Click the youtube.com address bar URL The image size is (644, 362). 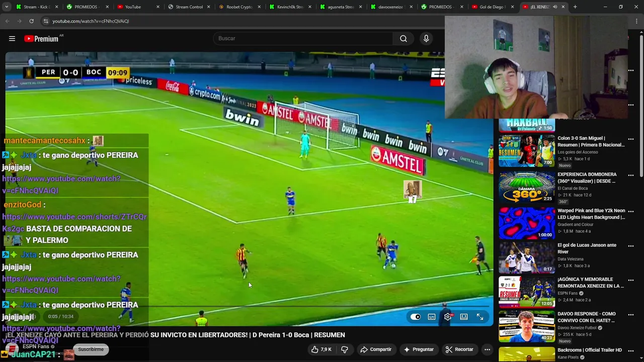(91, 21)
